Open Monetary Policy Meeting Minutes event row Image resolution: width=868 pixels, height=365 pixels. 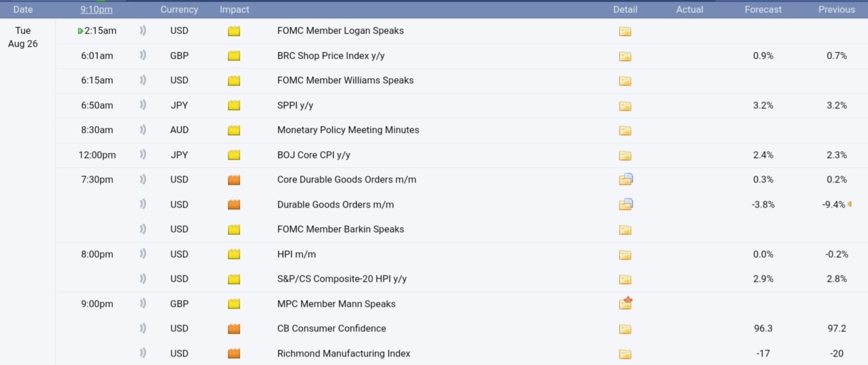coord(461,130)
